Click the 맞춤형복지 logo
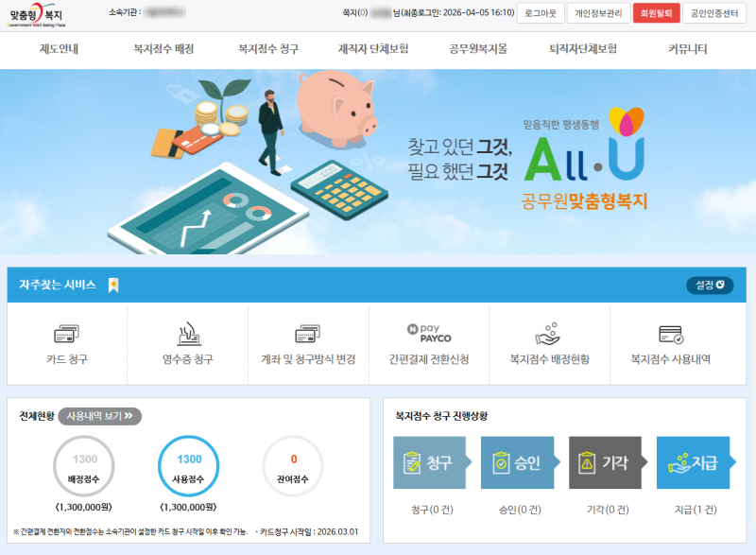This screenshot has width=756, height=555. [x=36, y=15]
